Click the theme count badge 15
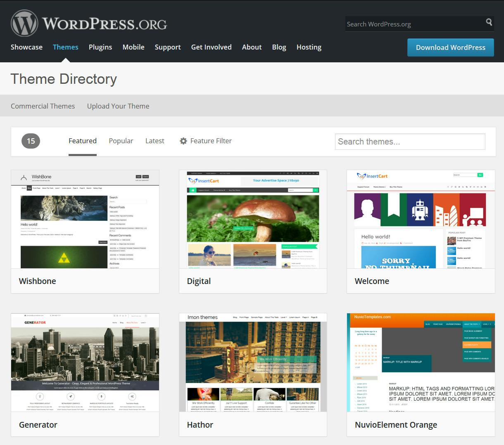Image resolution: width=504 pixels, height=445 pixels. 31,141
